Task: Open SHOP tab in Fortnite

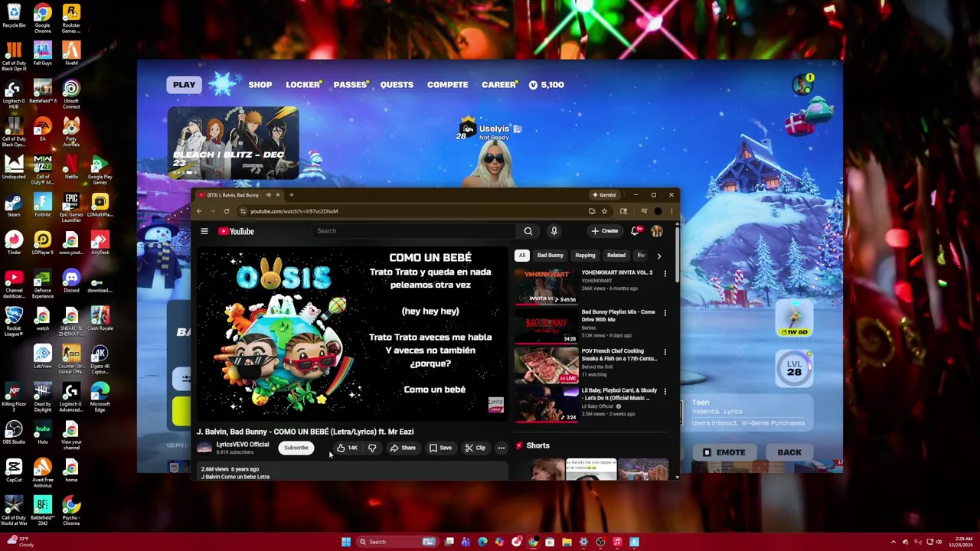Action: click(260, 85)
